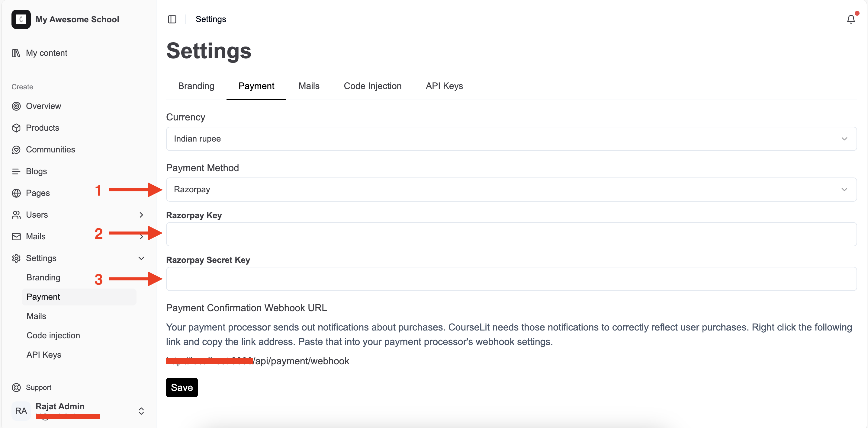
Task: Switch to the Branding tab
Action: tap(196, 86)
